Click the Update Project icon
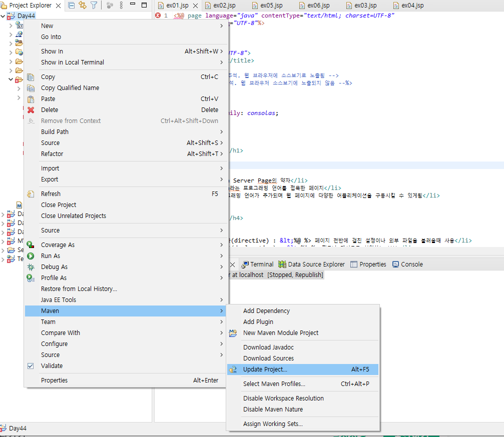Viewport: 504px width, 437px height. pyautogui.click(x=233, y=369)
